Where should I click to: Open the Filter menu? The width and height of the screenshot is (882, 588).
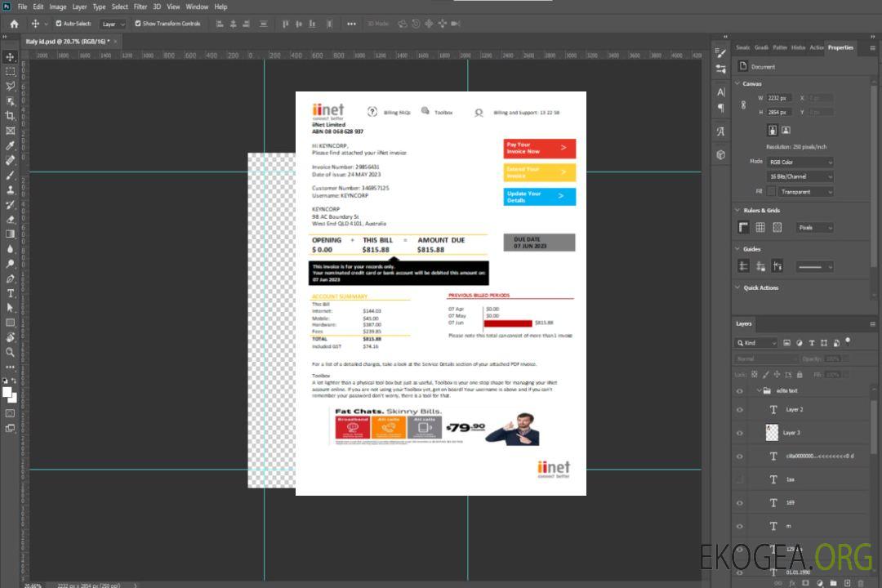click(140, 7)
